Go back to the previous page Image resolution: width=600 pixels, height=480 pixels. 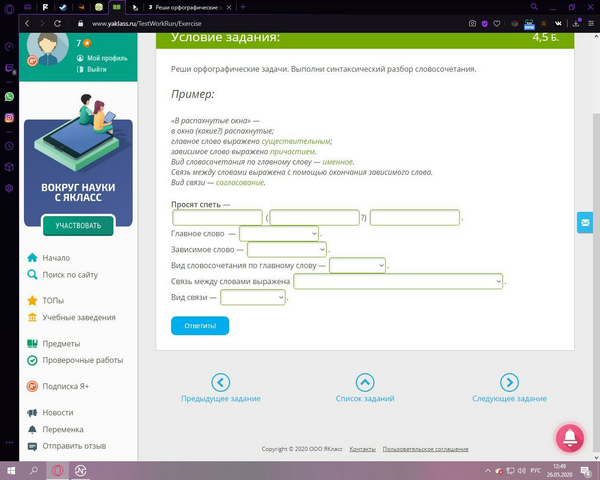pyautogui.click(x=27, y=23)
